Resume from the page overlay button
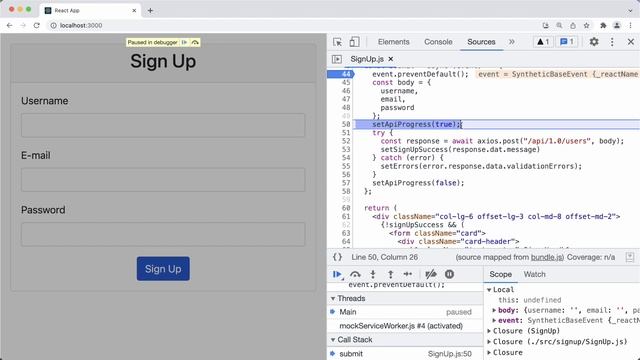 [x=184, y=42]
